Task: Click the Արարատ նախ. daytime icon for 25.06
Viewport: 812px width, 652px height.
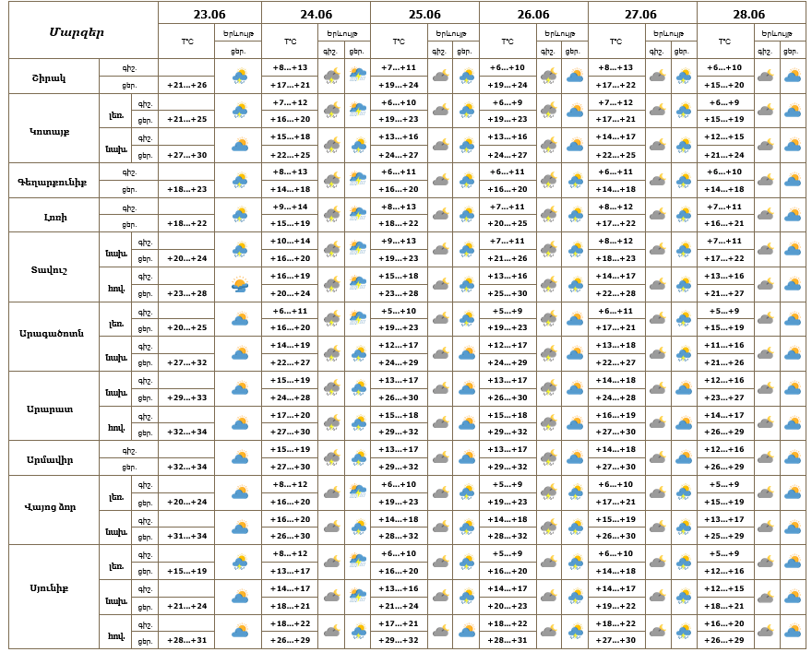Action: pyautogui.click(x=467, y=388)
